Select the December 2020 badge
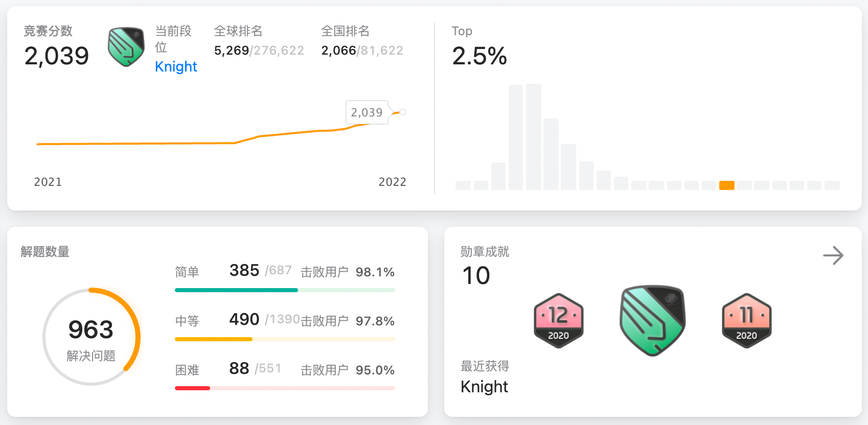Viewport: 868px width, 425px height. (558, 320)
